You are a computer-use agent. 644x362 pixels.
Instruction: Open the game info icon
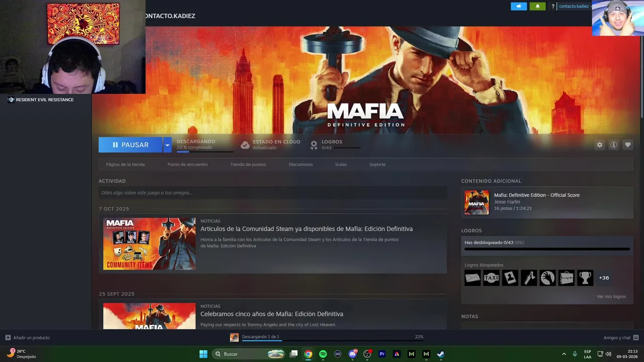tap(614, 145)
